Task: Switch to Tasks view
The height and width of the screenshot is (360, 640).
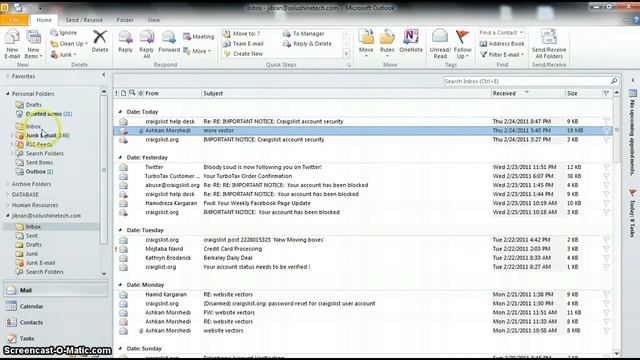Action: click(56, 338)
